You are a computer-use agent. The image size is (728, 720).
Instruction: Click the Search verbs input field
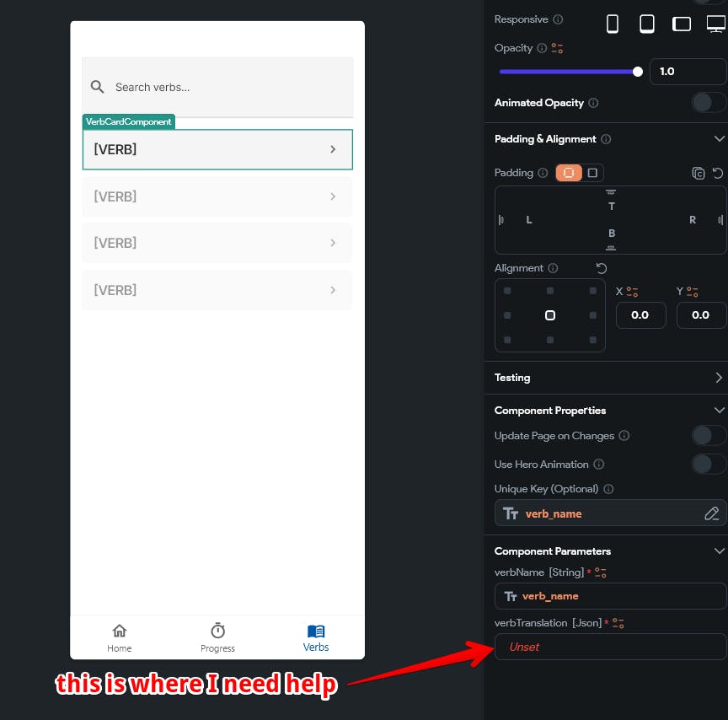point(217,87)
